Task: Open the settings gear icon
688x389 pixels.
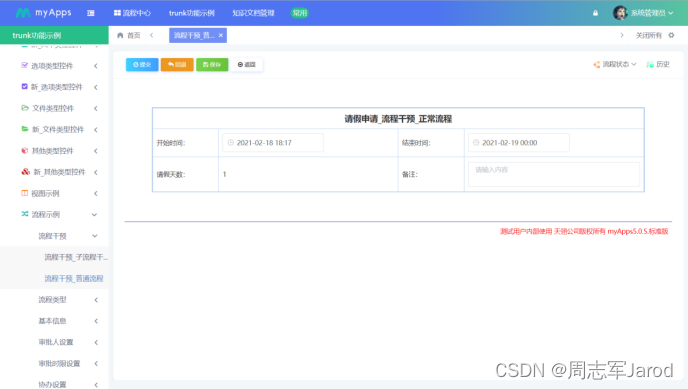Action: (671, 36)
